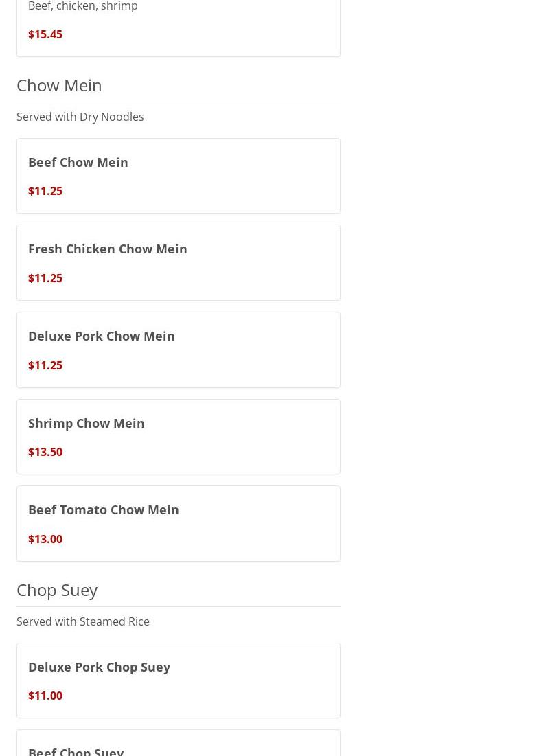Click the "Beef, chicken, shrimp" description text

pyautogui.click(x=83, y=6)
